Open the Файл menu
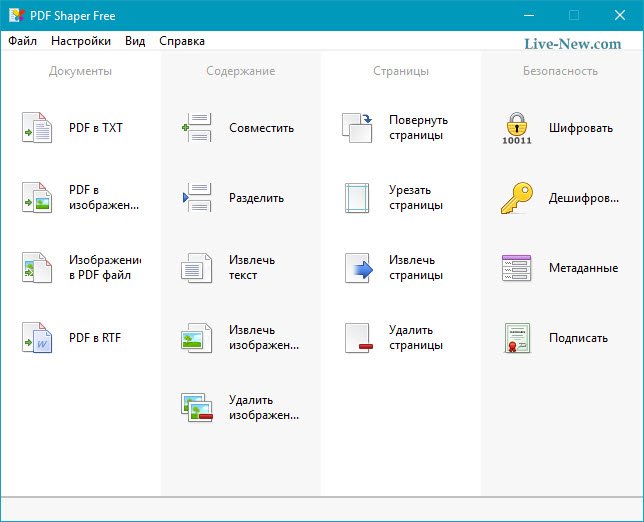This screenshot has height=522, width=644. (x=23, y=41)
